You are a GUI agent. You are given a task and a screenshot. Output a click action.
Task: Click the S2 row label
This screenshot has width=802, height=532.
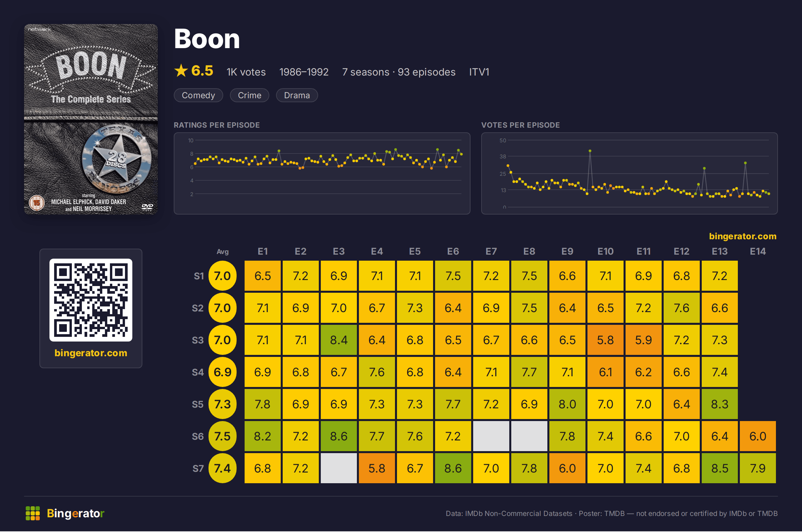click(198, 308)
